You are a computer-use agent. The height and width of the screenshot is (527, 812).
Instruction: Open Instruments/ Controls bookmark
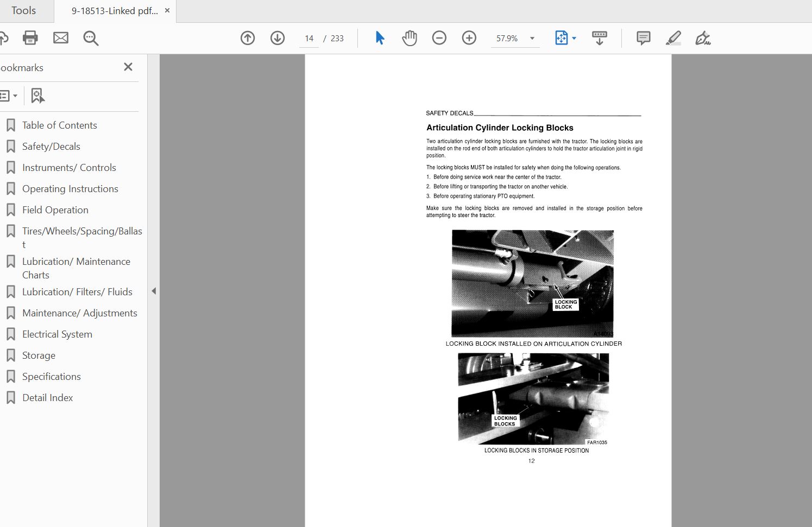pyautogui.click(x=69, y=168)
